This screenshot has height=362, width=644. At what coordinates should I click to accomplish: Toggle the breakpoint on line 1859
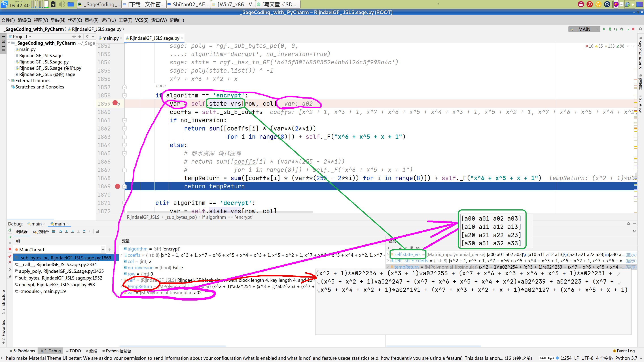click(115, 103)
